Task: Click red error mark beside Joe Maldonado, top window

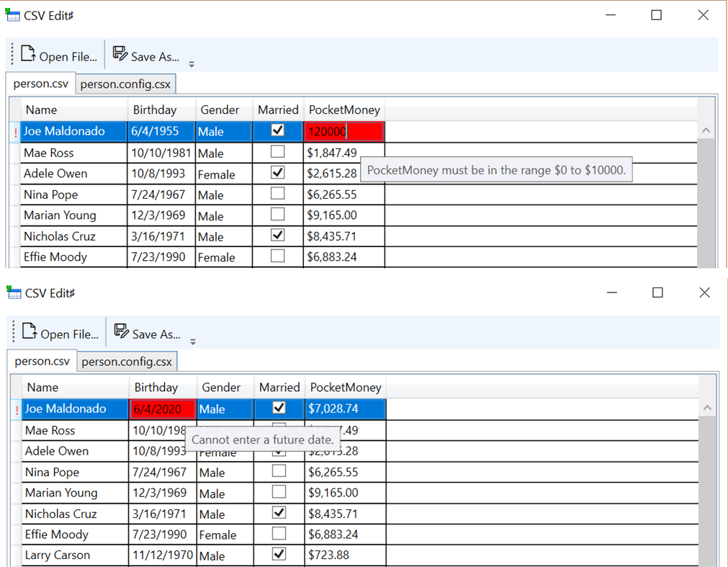Action: tap(16, 133)
